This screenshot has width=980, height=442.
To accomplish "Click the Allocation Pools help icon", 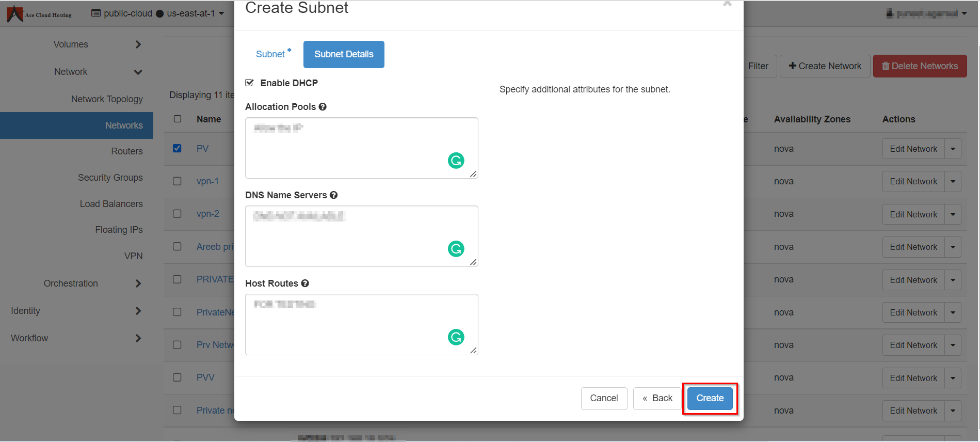I will coord(323,107).
